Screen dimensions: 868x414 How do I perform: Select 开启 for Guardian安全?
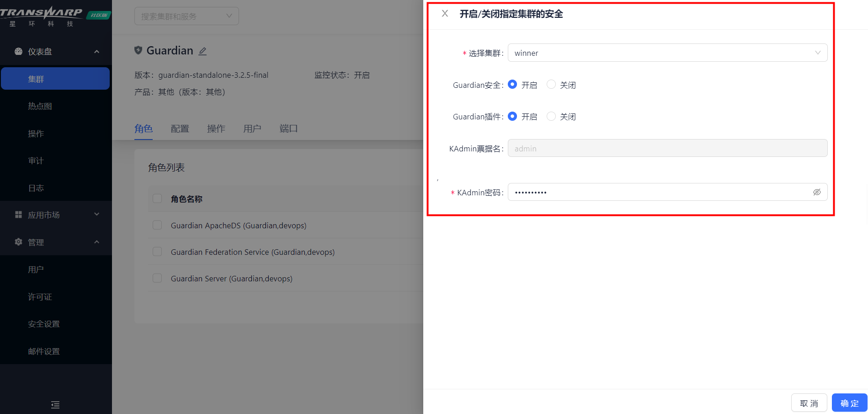coord(512,85)
